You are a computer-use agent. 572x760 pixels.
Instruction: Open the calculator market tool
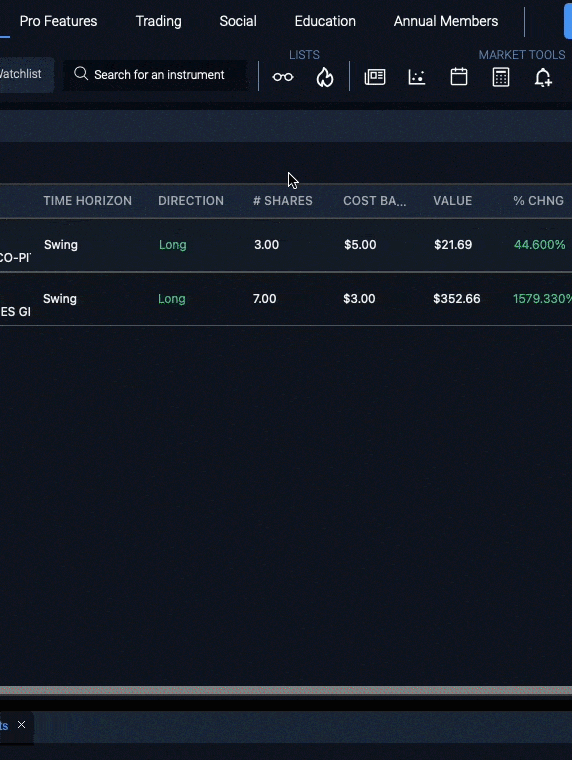pyautogui.click(x=501, y=77)
